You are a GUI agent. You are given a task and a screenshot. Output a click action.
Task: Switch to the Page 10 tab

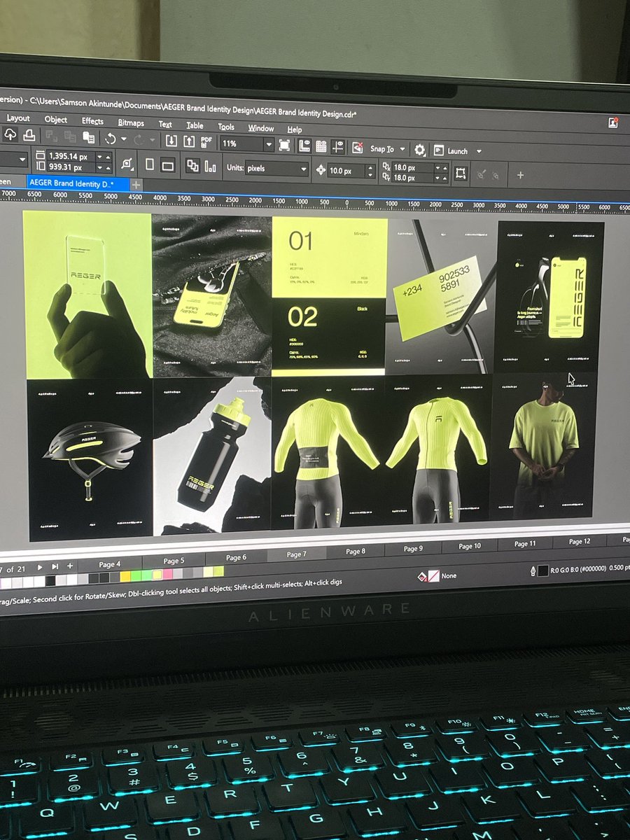point(469,546)
